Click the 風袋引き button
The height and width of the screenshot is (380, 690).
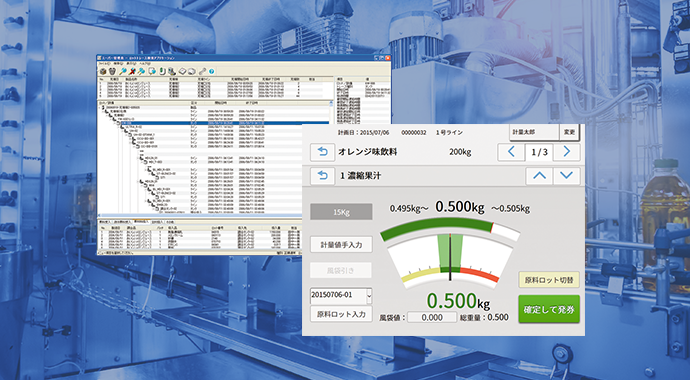point(341,270)
